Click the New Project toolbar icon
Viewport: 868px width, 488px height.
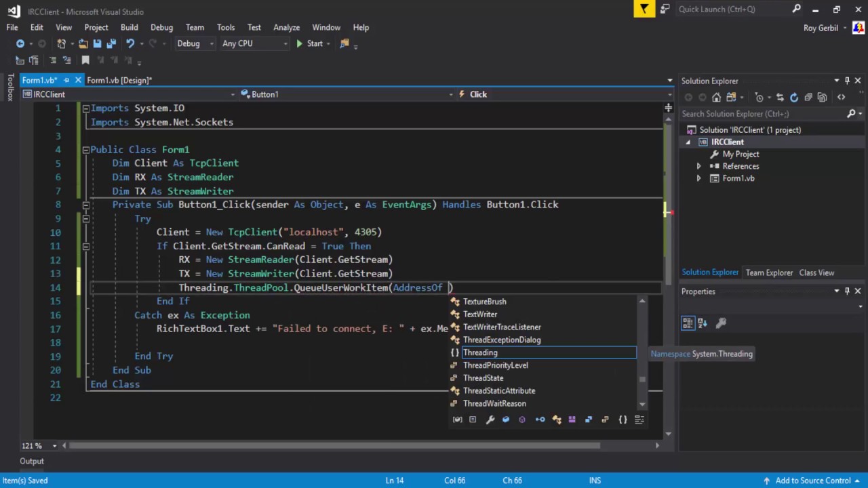(x=62, y=43)
